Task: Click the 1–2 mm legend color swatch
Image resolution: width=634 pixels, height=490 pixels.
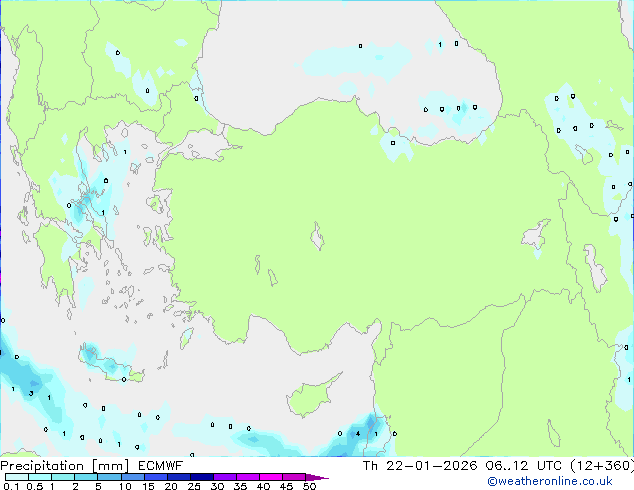Action: (x=63, y=477)
